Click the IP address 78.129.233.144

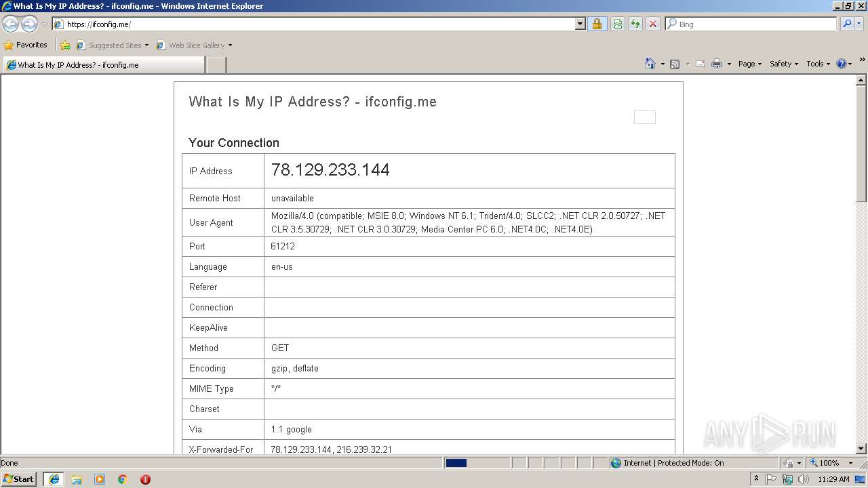[330, 169]
